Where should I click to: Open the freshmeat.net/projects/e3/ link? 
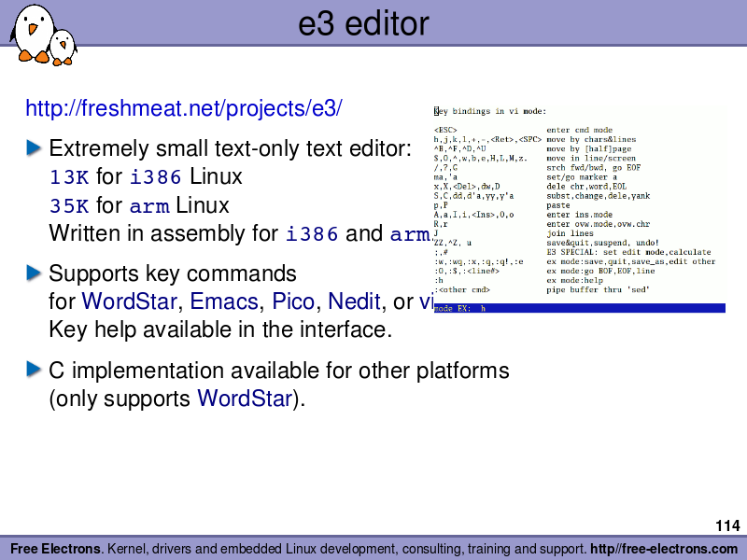point(183,108)
